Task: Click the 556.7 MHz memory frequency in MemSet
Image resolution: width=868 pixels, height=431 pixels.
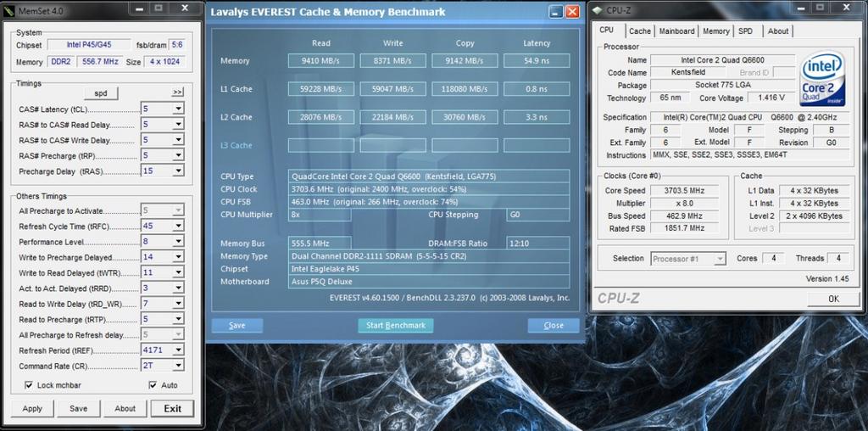Action: (x=100, y=61)
